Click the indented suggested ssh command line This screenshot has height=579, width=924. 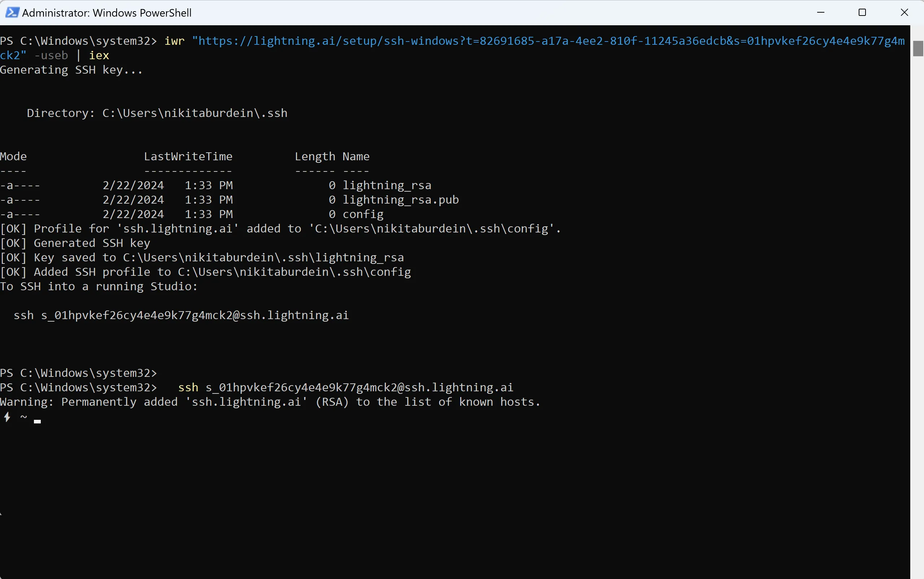coord(181,315)
